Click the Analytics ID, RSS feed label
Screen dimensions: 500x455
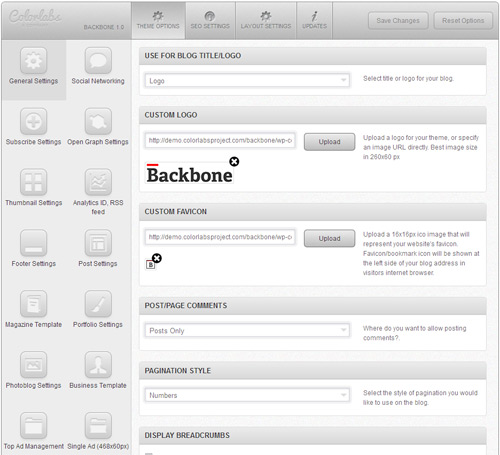98,207
